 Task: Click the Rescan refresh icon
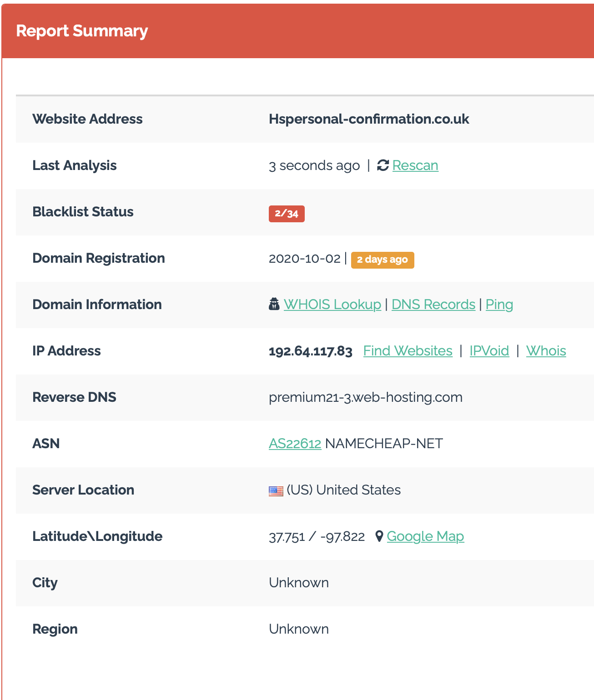(383, 165)
